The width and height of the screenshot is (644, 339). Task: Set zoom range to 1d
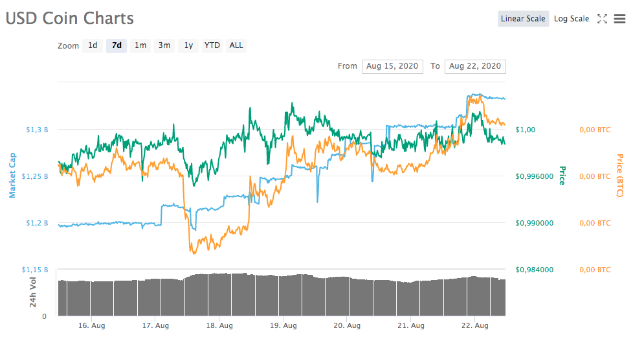pos(93,45)
